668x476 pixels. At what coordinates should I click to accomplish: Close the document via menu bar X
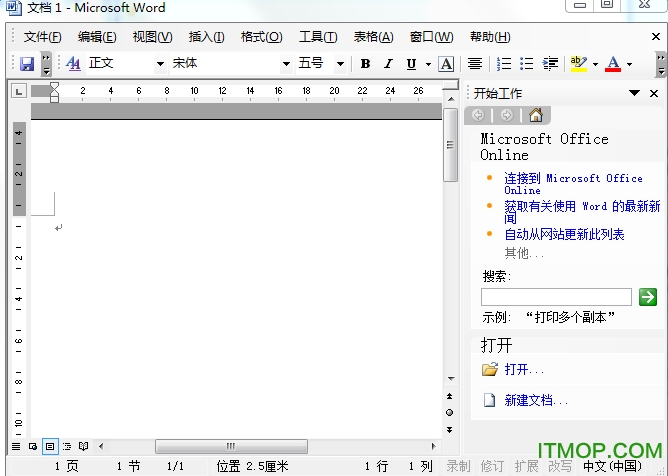click(656, 37)
